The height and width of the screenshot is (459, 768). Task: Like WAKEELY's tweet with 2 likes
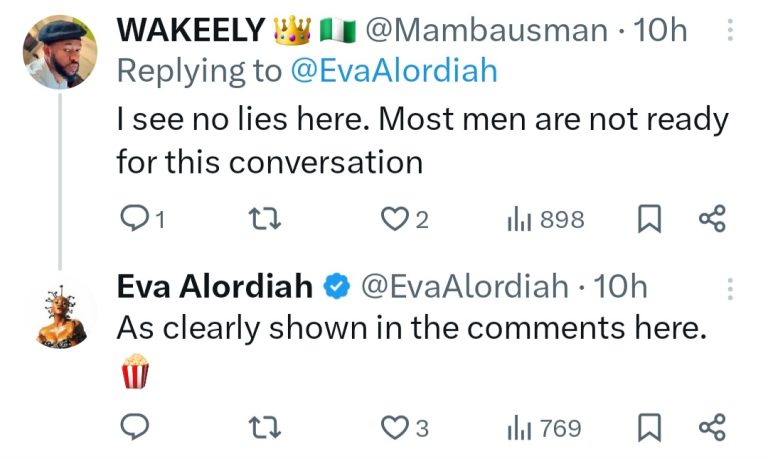click(396, 219)
